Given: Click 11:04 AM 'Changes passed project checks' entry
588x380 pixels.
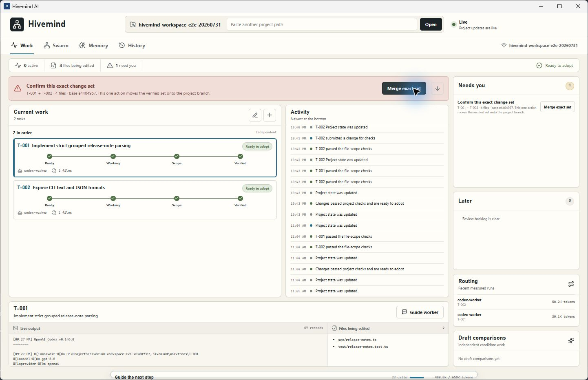Looking at the screenshot, I should (x=367, y=269).
